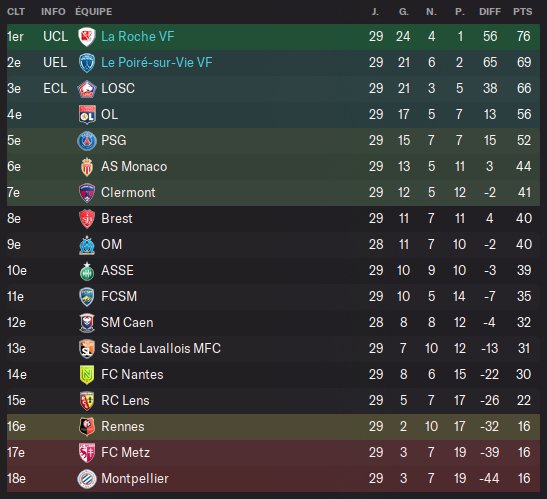Sort table by the PTS column header
The image size is (547, 499).
click(x=523, y=12)
